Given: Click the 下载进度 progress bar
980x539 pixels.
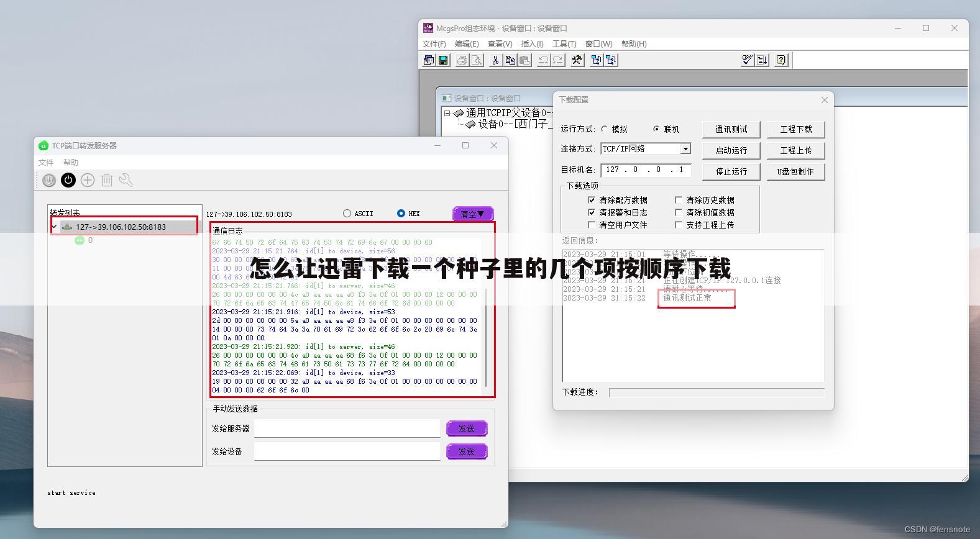Looking at the screenshot, I should tap(717, 392).
